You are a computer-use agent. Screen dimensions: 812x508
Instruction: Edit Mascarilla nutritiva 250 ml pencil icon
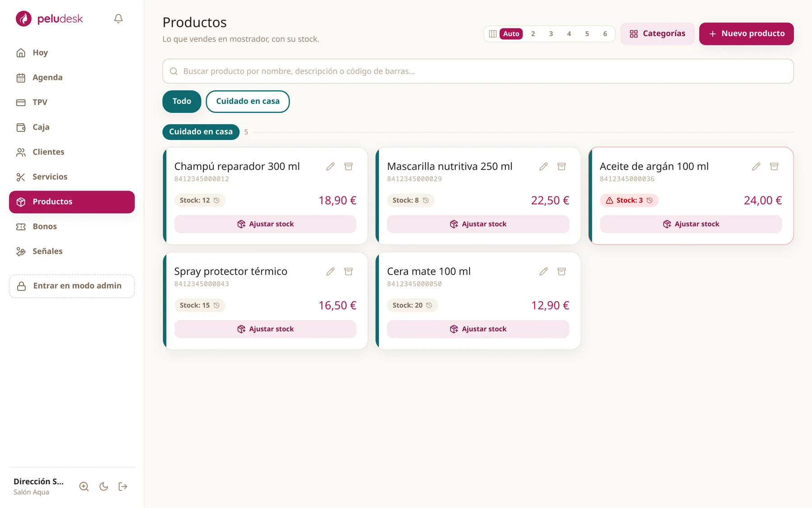[x=544, y=167]
